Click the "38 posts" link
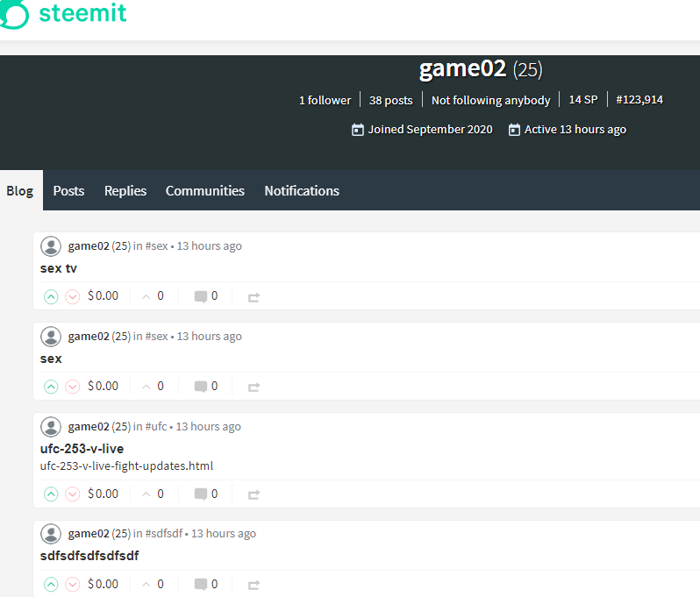Screen dimensions: 700x597 tap(390, 101)
